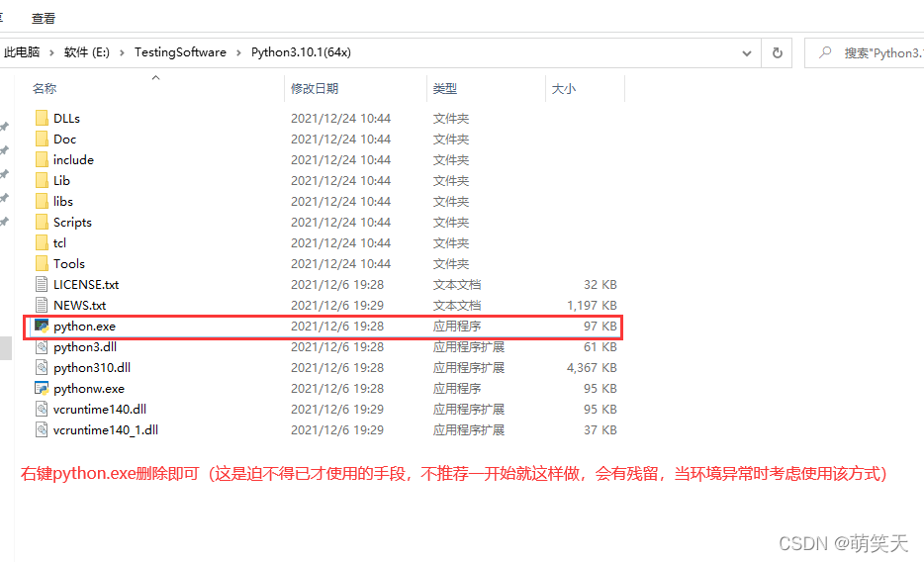Click the include folder name
The height and width of the screenshot is (562, 924).
[73, 159]
